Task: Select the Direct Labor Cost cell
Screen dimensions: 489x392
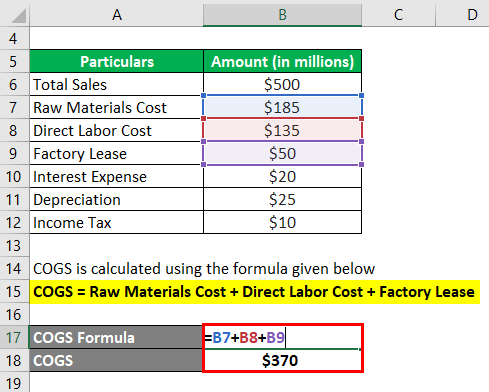Action: pyautogui.click(x=116, y=130)
